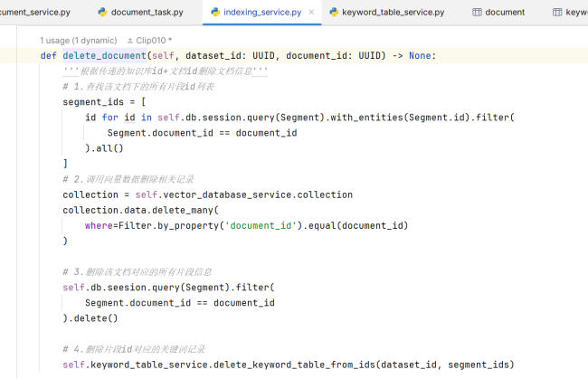Switch to the document_task.py tab
This screenshot has height=379, width=588.
pos(147,13)
